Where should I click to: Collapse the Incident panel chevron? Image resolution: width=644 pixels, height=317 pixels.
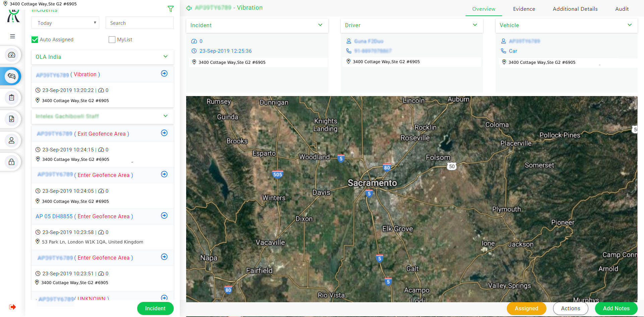(320, 25)
